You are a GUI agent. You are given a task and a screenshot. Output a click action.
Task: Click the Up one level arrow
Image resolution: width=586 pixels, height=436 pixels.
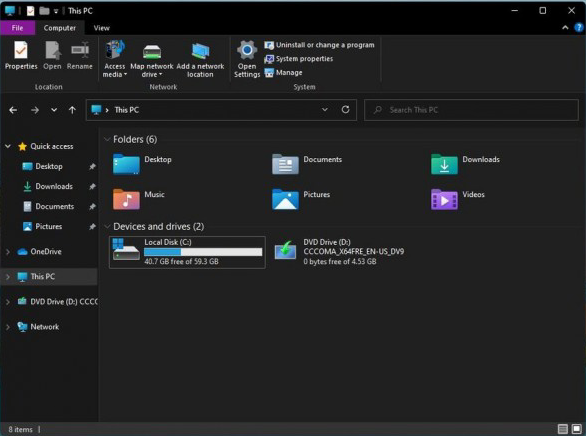pyautogui.click(x=72, y=110)
